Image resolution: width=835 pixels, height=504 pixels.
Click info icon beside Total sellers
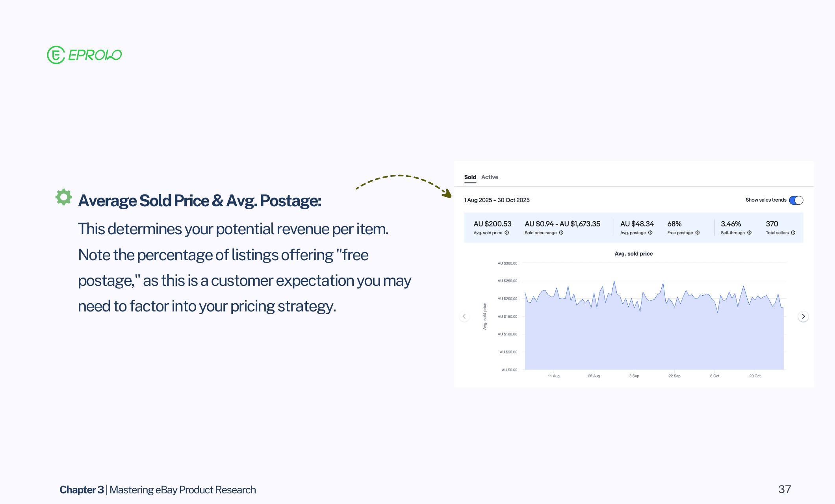(793, 233)
